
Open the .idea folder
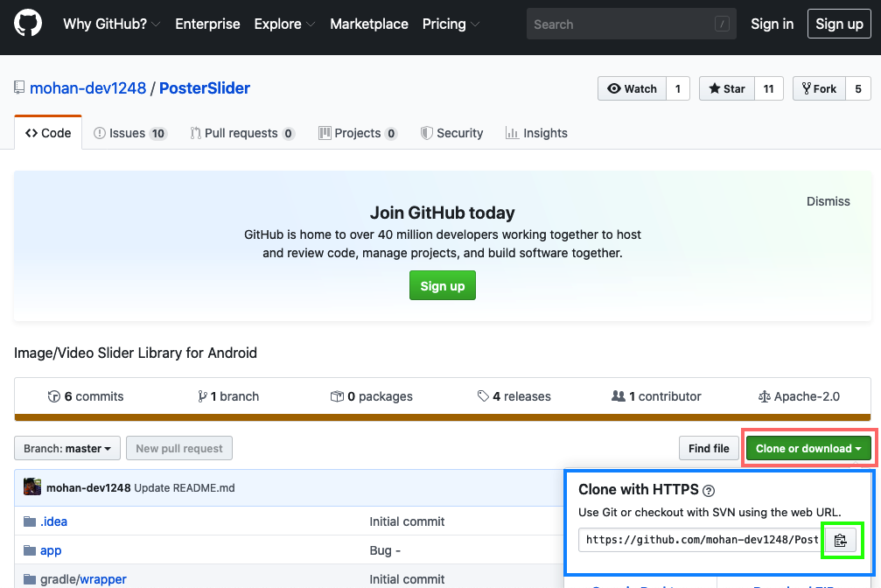pyautogui.click(x=53, y=521)
